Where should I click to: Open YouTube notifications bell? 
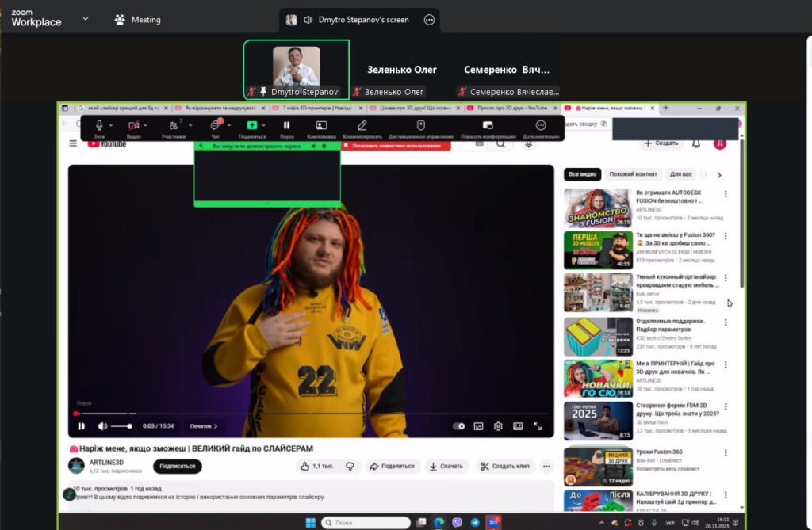point(696,143)
